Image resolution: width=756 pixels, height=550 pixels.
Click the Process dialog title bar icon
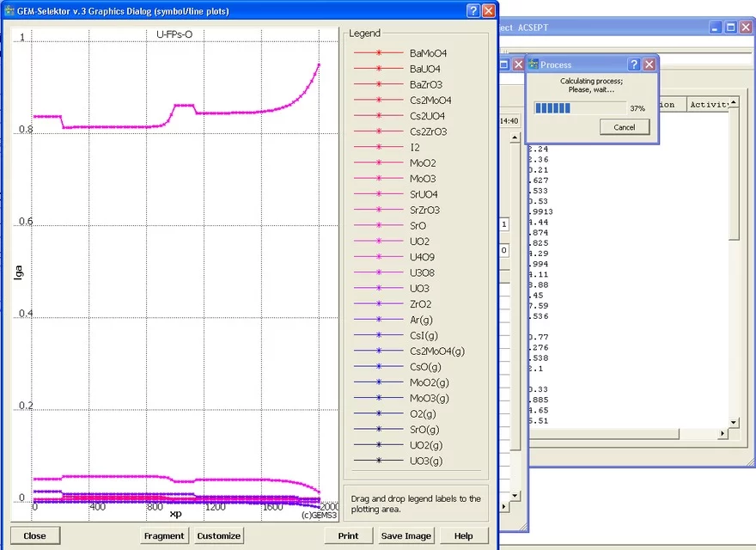[x=533, y=64]
